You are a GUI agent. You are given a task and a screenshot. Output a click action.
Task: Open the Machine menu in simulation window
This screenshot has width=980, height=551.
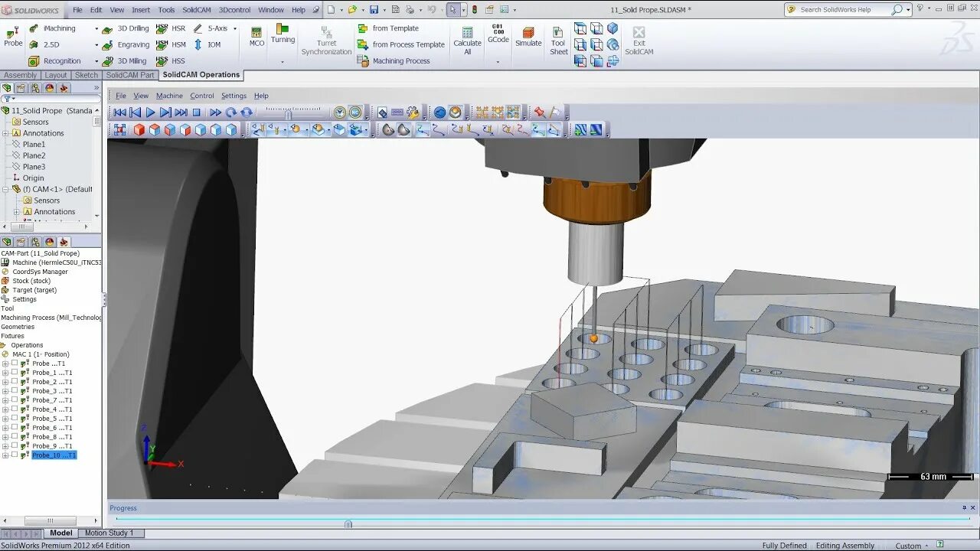tap(169, 96)
